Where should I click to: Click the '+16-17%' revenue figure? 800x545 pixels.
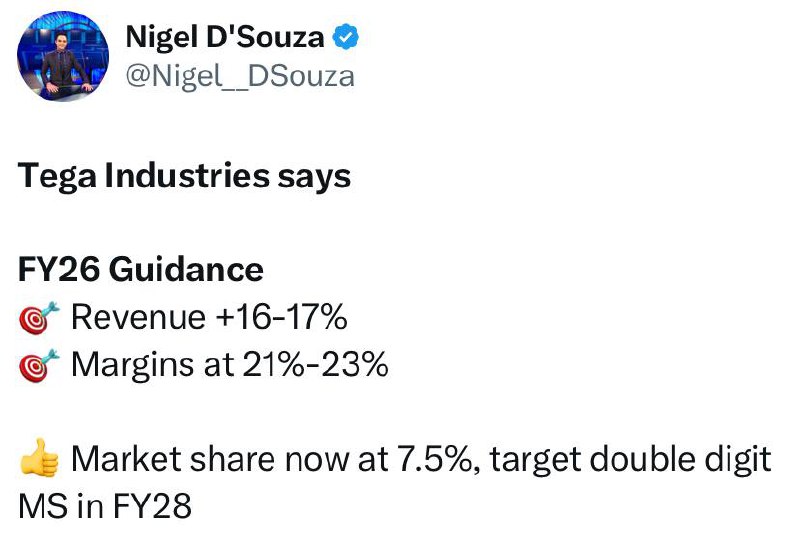tap(282, 317)
